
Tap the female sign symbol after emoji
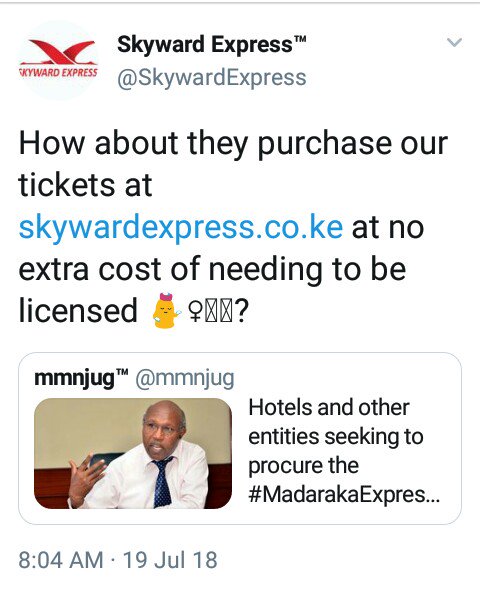click(194, 312)
